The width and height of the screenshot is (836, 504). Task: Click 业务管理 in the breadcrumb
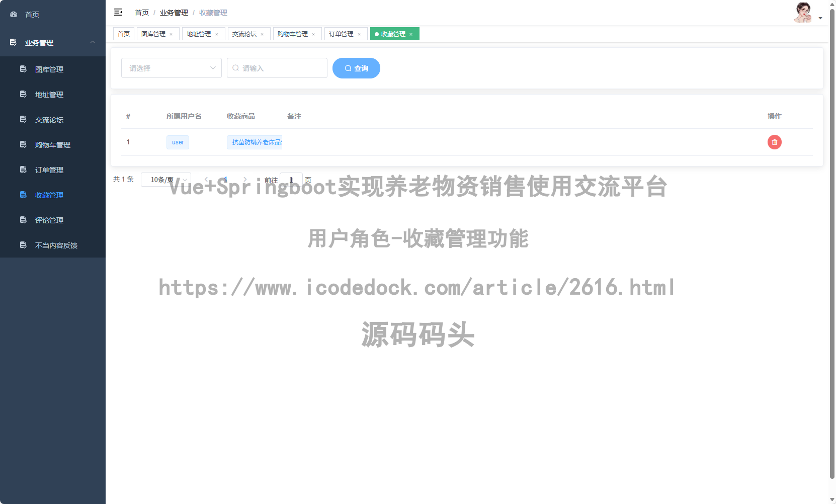(x=174, y=12)
